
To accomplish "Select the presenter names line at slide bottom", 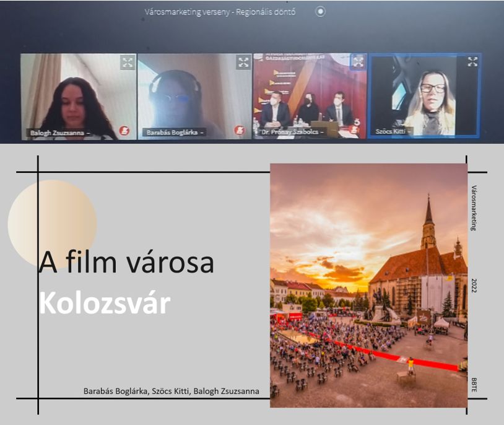I will 171,391.
